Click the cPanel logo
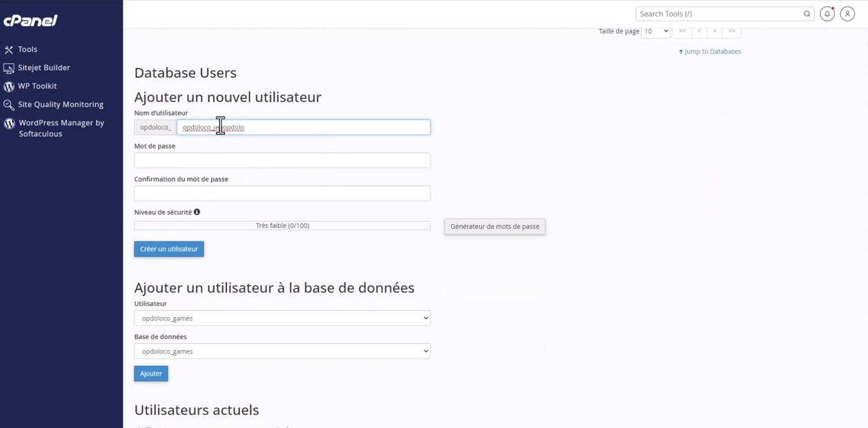 coord(31,20)
